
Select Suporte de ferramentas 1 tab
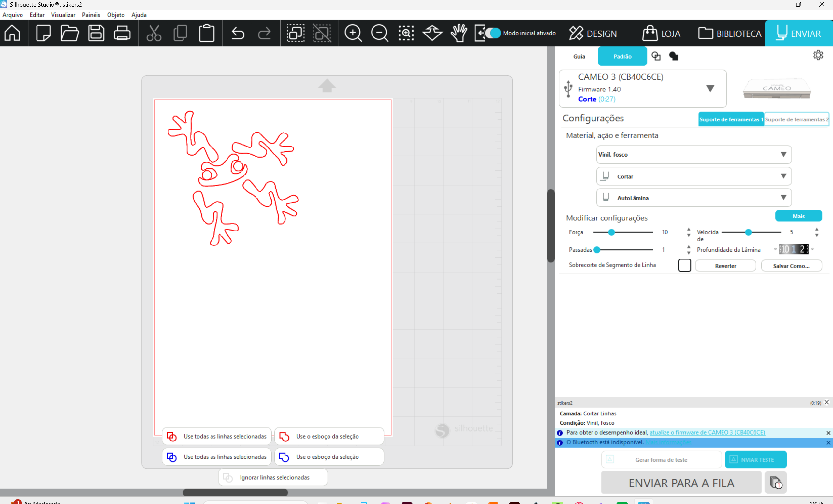[x=731, y=119]
